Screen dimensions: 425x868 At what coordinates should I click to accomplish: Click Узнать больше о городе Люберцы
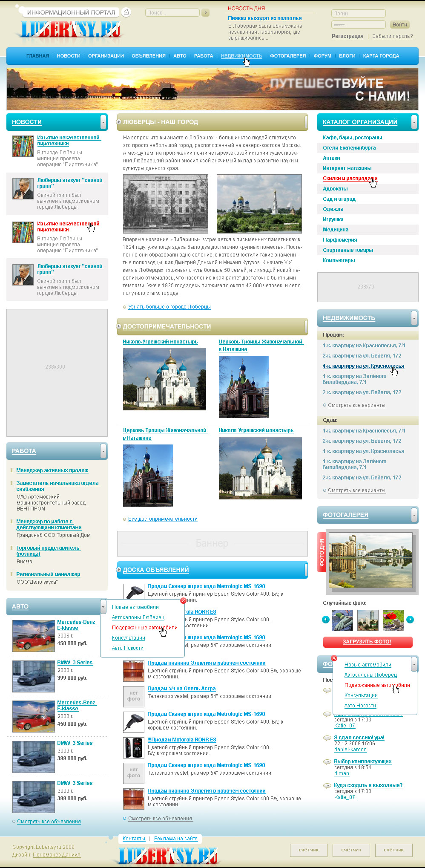pos(169,307)
